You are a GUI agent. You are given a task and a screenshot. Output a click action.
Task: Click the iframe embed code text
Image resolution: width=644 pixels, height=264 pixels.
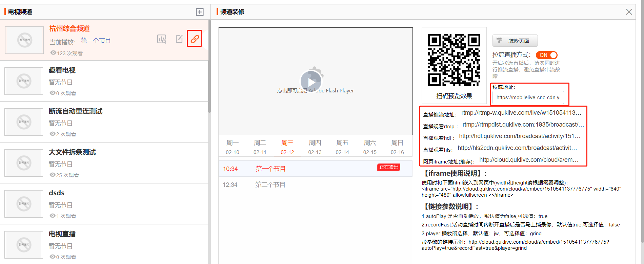pos(521,192)
